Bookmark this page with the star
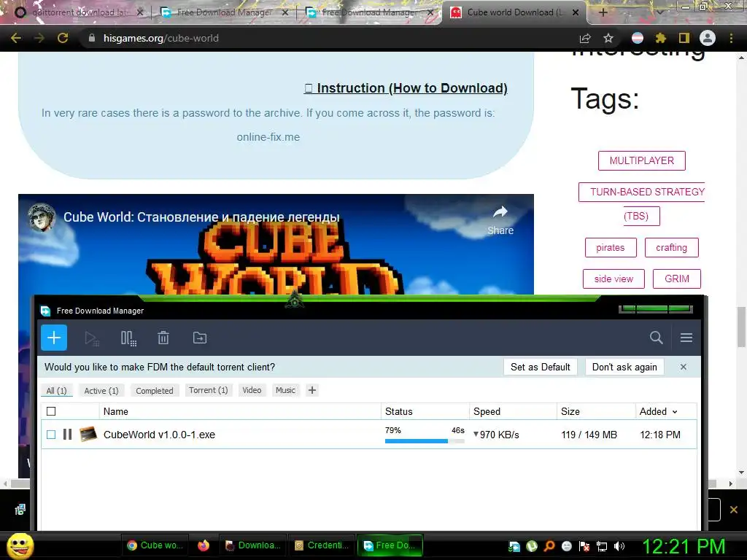The height and width of the screenshot is (560, 747). coord(608,38)
